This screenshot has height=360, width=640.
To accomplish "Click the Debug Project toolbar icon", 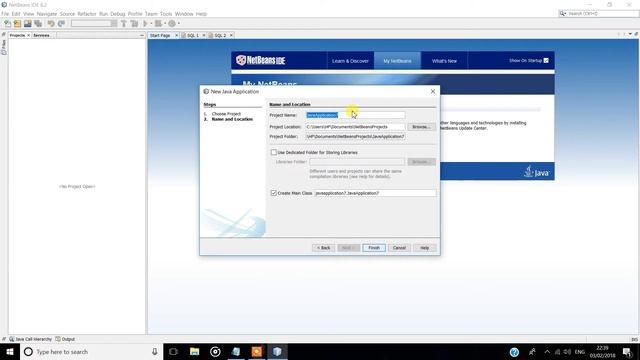I will point(158,24).
